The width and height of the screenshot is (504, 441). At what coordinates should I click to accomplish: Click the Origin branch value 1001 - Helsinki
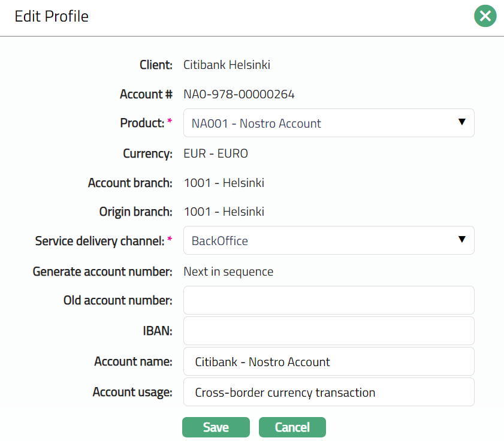coord(224,212)
